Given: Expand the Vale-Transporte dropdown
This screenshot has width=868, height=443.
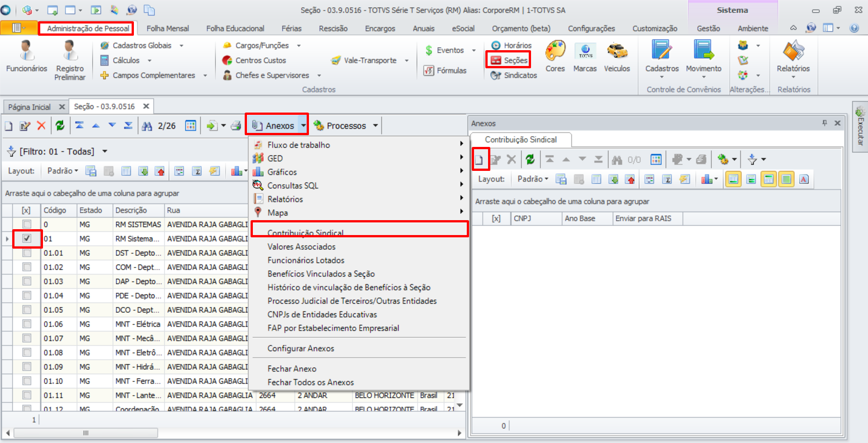Looking at the screenshot, I should tap(407, 61).
